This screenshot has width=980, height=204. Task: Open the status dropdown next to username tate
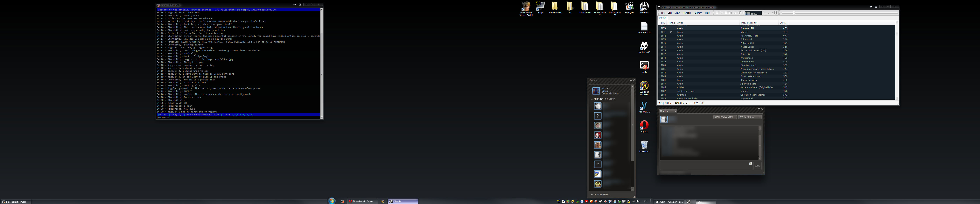pyautogui.click(x=607, y=89)
